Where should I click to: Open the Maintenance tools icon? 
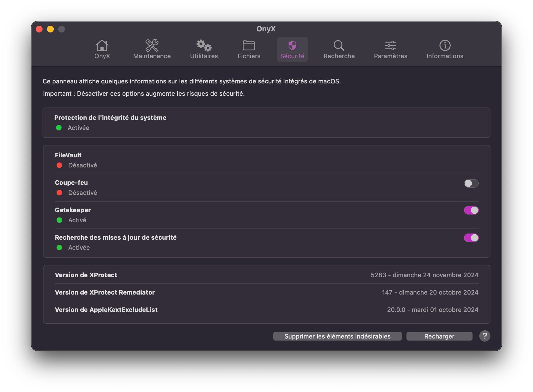[x=152, y=45]
